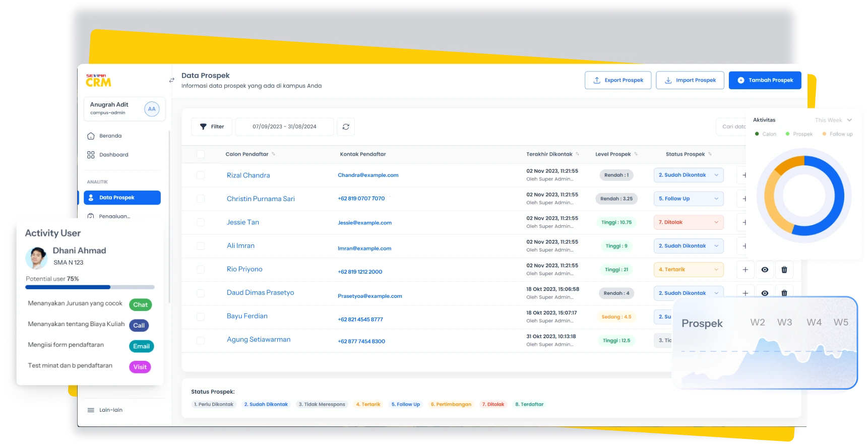The height and width of the screenshot is (444, 868).
Task: View Daud Dimas Prasetyo via eye icon
Action: [x=765, y=293]
